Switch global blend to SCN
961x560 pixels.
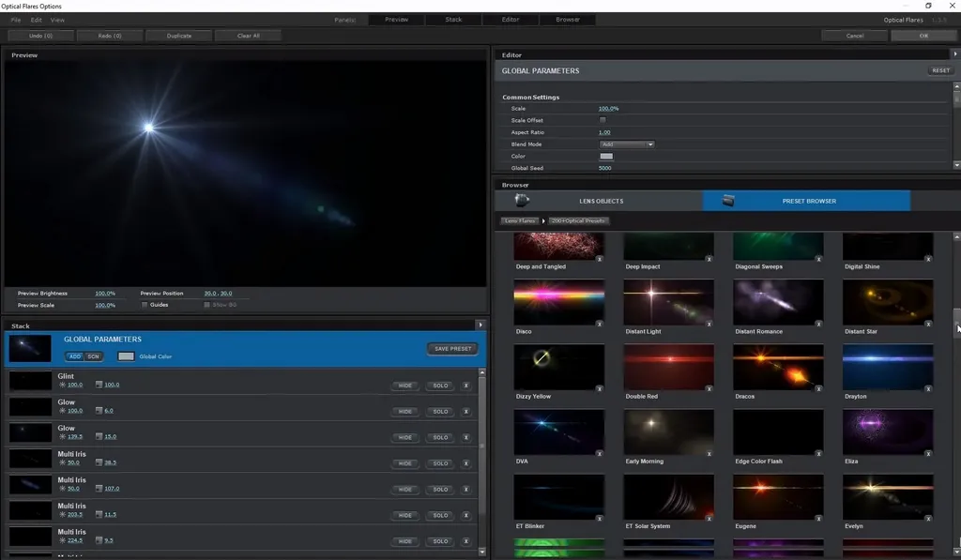93,356
